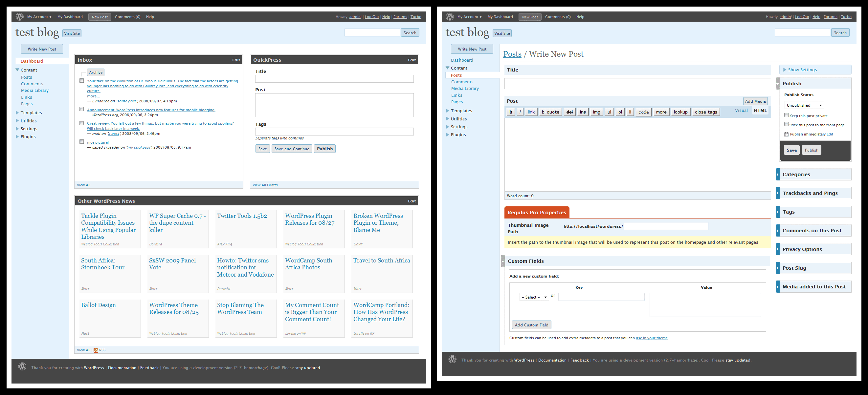Image resolution: width=868 pixels, height=395 pixels.
Task: Click the WordPress logo in left window header
Action: point(20,16)
